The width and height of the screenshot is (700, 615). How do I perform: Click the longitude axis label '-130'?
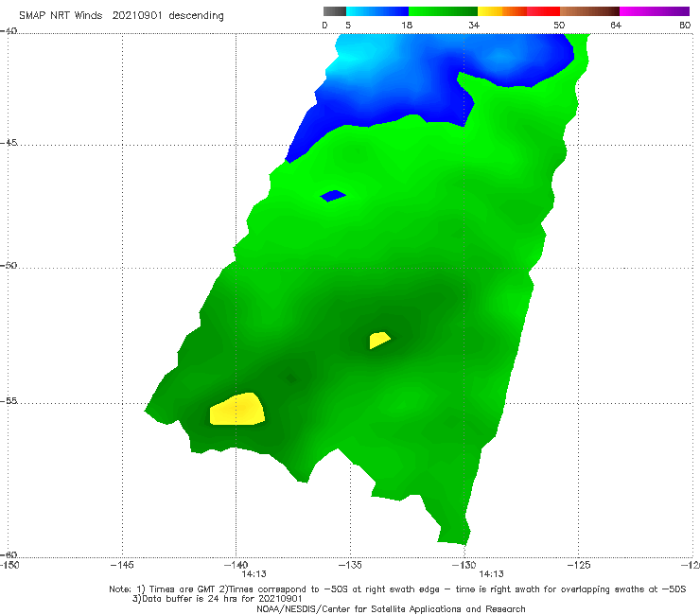tap(464, 565)
